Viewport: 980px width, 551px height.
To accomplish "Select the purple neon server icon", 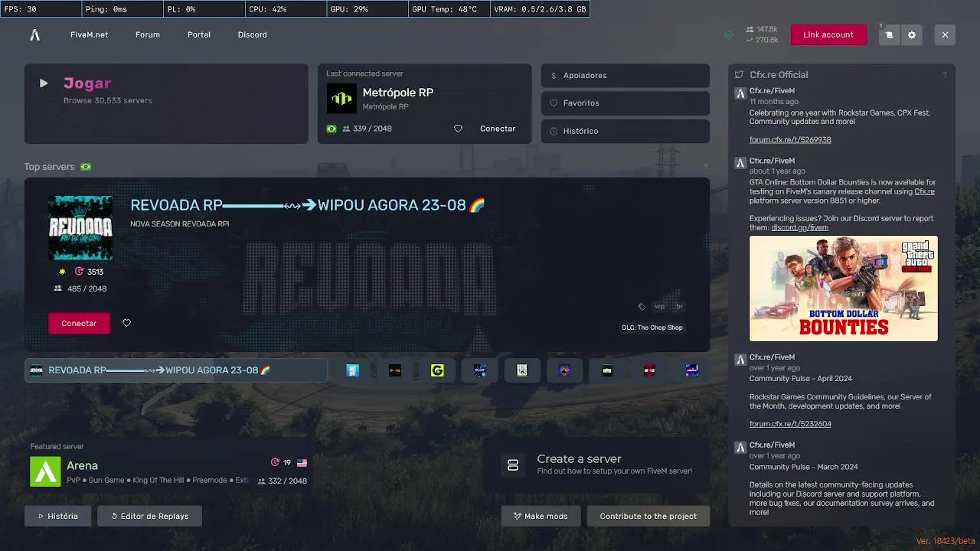I will [x=692, y=370].
